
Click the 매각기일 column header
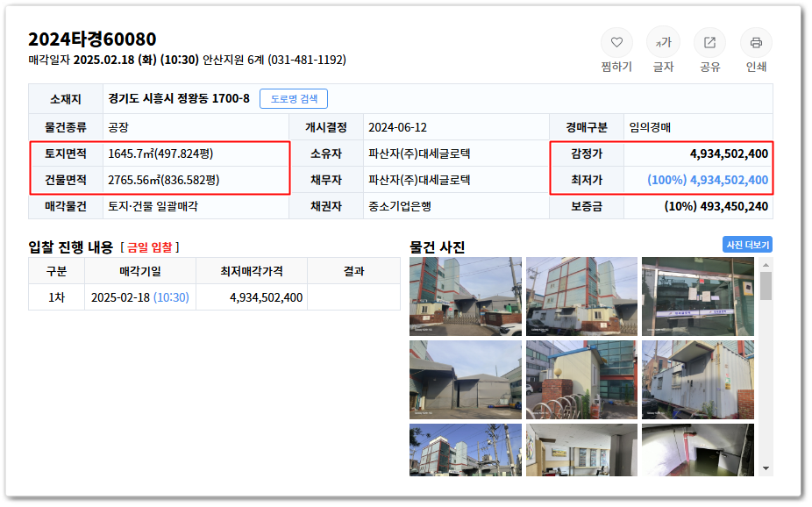pos(139,271)
